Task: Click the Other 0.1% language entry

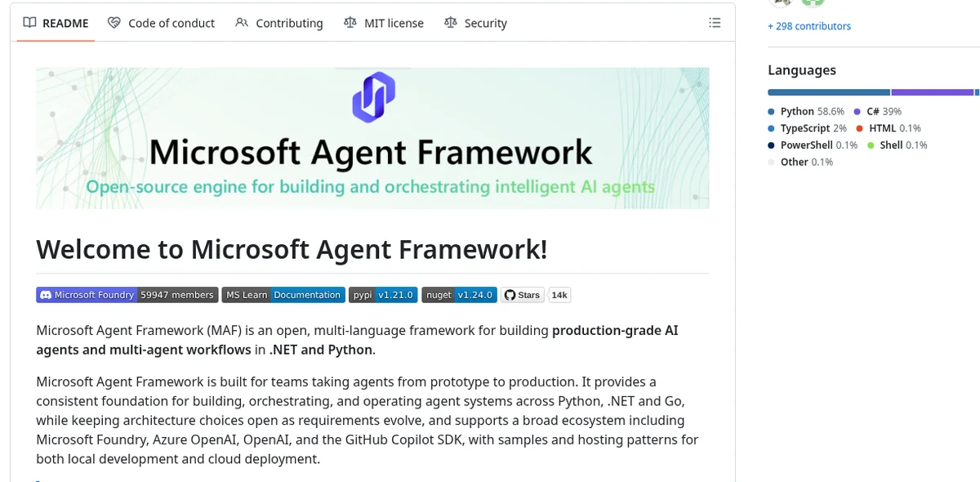Action: (800, 162)
